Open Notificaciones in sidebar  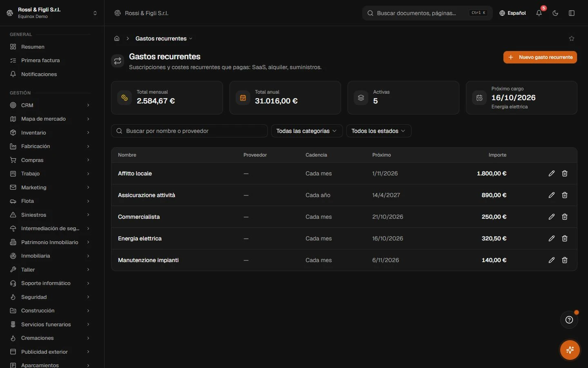51,74
